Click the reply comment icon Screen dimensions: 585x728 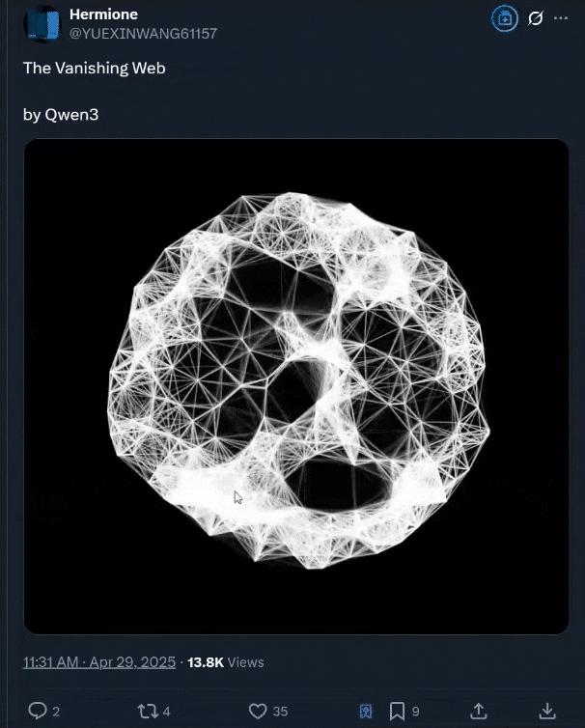(x=38, y=711)
